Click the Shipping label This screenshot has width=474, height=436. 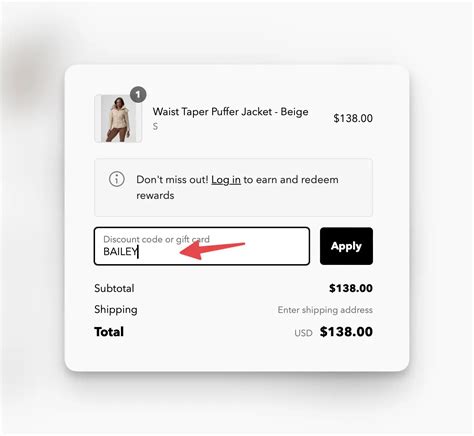116,310
